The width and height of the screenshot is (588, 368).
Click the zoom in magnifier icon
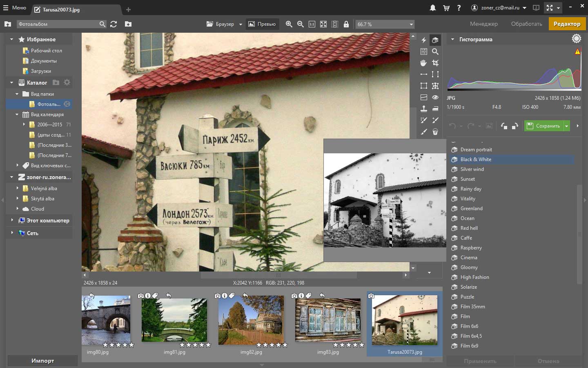click(x=289, y=24)
